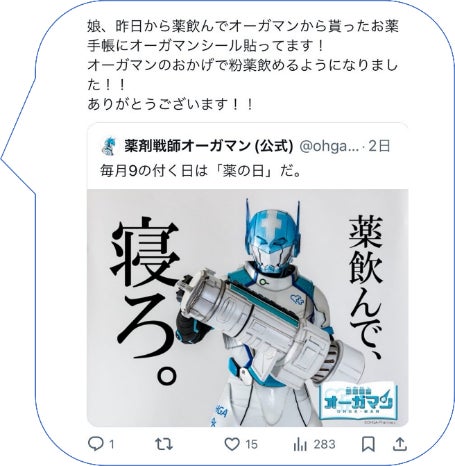This screenshot has width=455, height=466.
Task: Like the post with the heart icon
Action: click(232, 444)
